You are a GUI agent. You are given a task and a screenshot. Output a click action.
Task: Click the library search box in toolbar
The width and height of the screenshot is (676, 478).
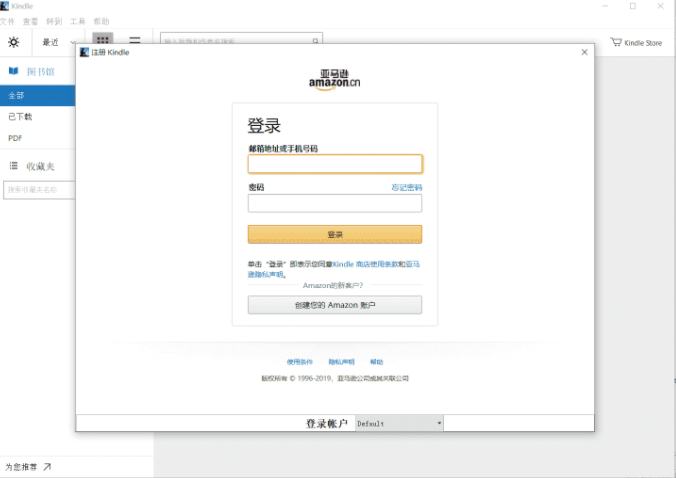pos(241,38)
